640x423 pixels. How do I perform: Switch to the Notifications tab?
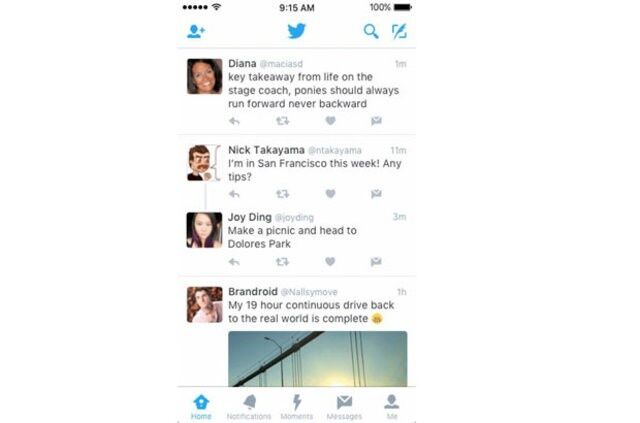(249, 407)
